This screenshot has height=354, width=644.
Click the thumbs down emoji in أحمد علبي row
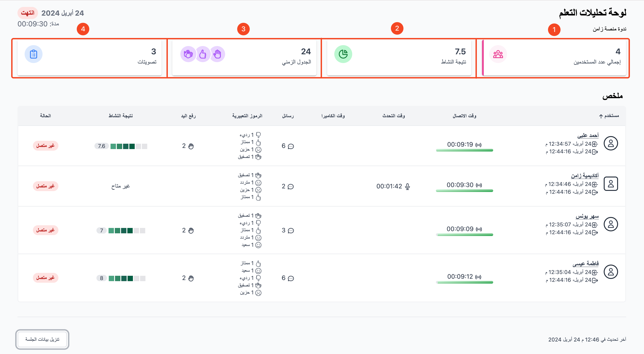258,135
